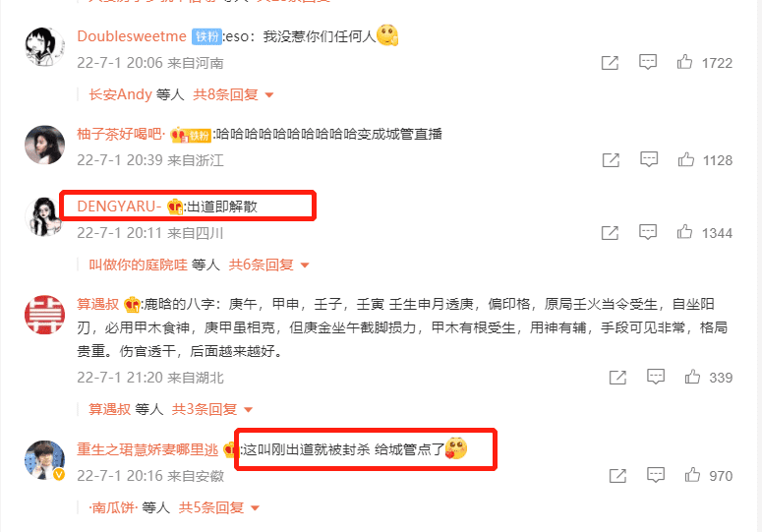
Task: Click share icon on DENGYARU comment
Action: click(610, 233)
